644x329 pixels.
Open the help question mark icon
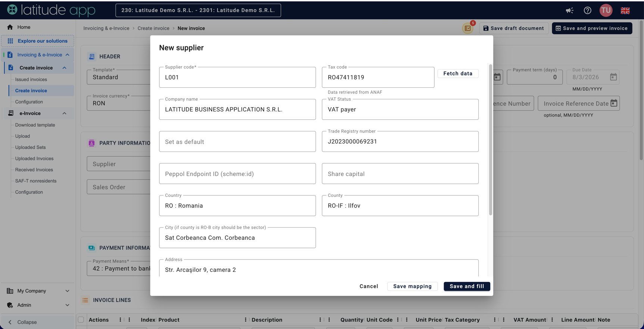[x=588, y=10]
